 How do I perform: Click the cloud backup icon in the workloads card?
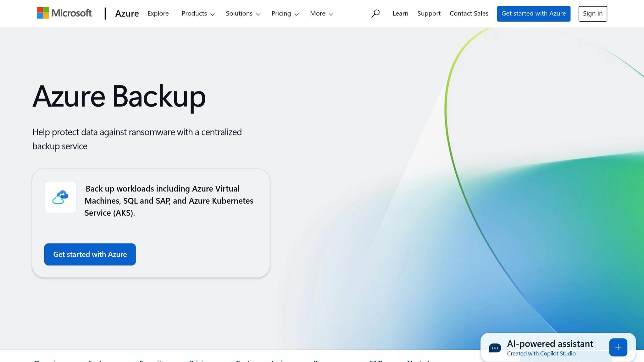60,197
